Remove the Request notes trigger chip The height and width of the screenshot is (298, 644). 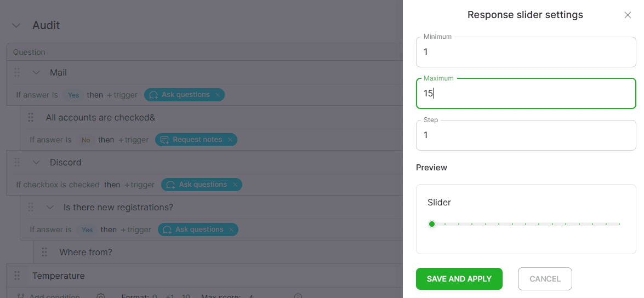coord(230,140)
